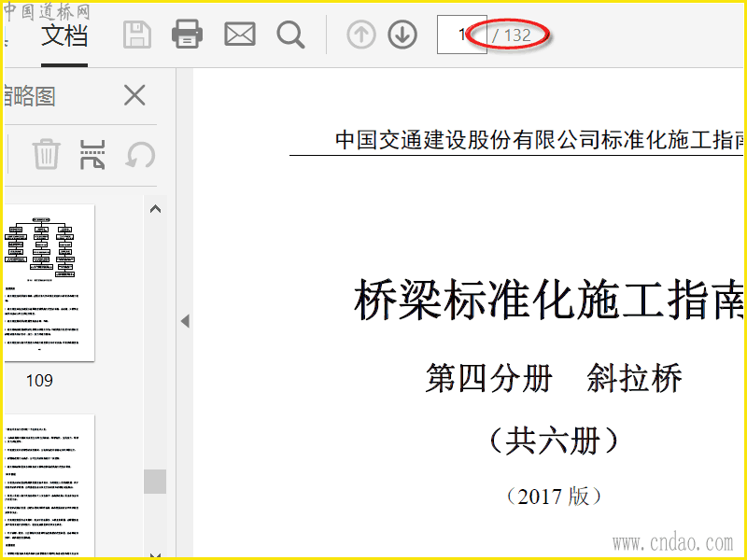Click the extract pages scissors icon
This screenshot has width=747, height=560.
(x=92, y=155)
